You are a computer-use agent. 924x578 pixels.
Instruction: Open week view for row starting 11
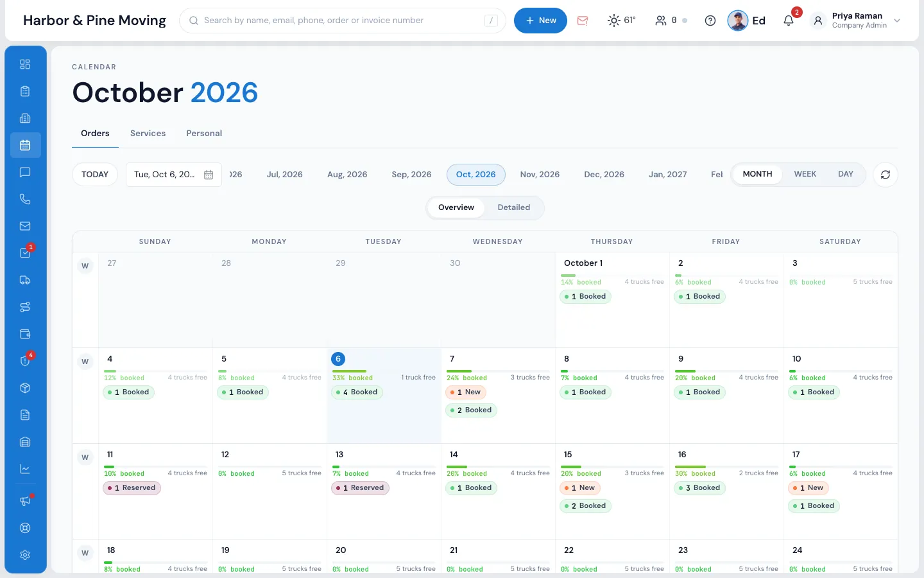tap(85, 457)
